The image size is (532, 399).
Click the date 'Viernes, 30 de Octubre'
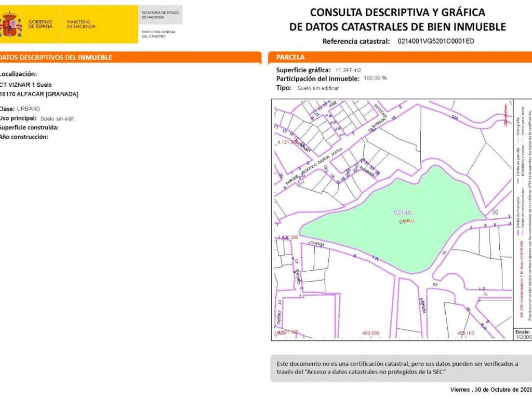click(x=491, y=390)
